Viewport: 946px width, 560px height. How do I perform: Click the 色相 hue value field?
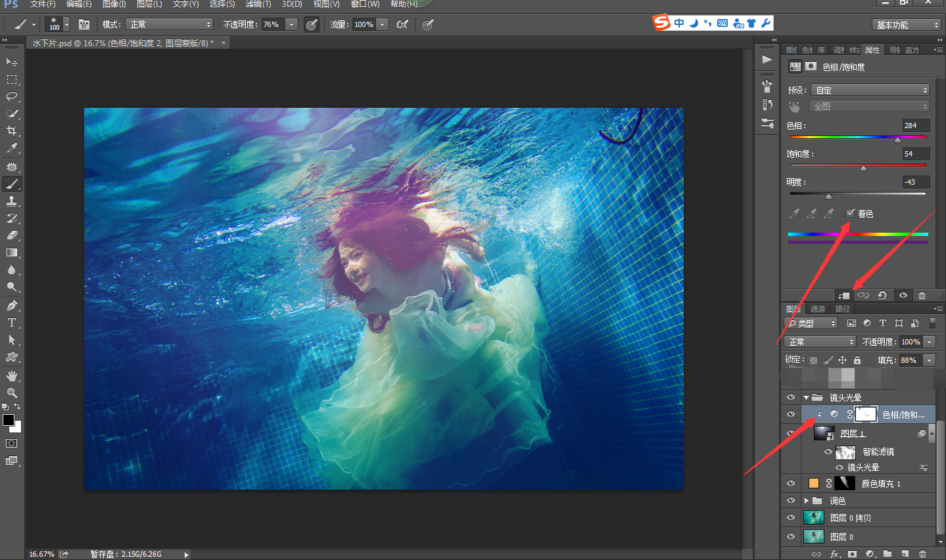point(915,126)
